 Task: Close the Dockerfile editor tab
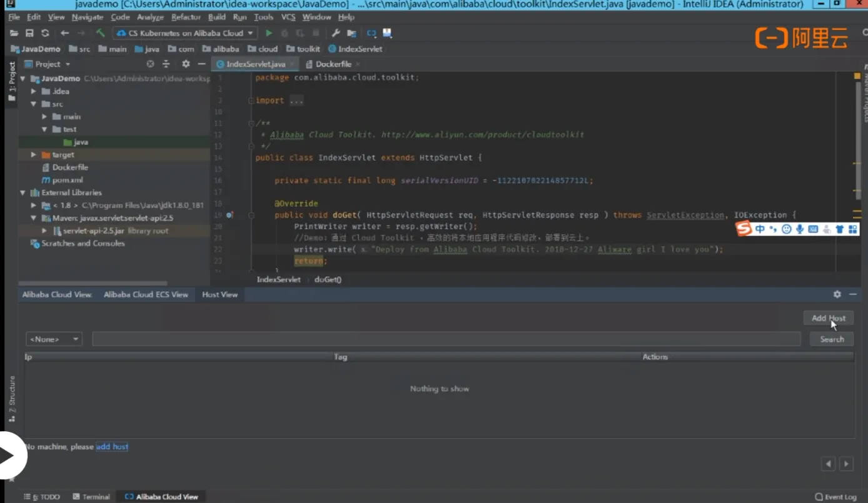[358, 64]
